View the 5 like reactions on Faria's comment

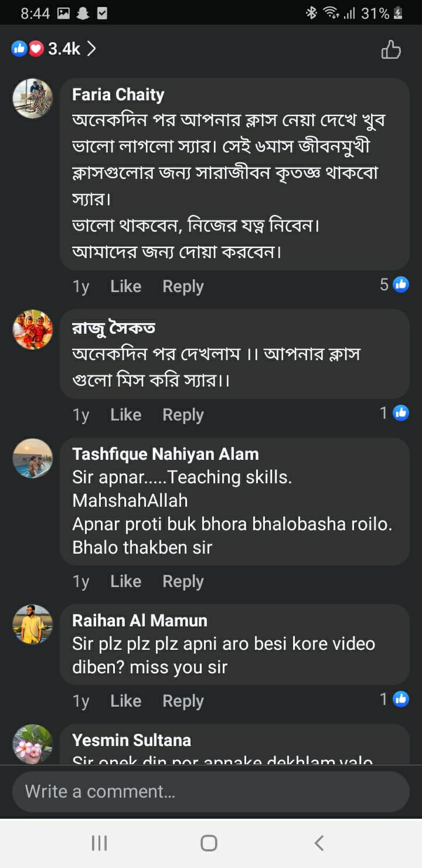394,285
